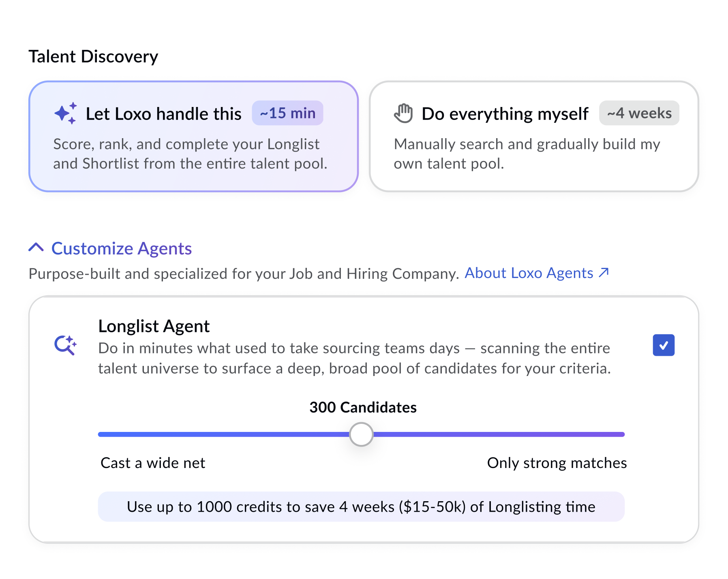This screenshot has width=728, height=579.
Task: Click the Manually search and gradually build text
Action: tap(527, 154)
